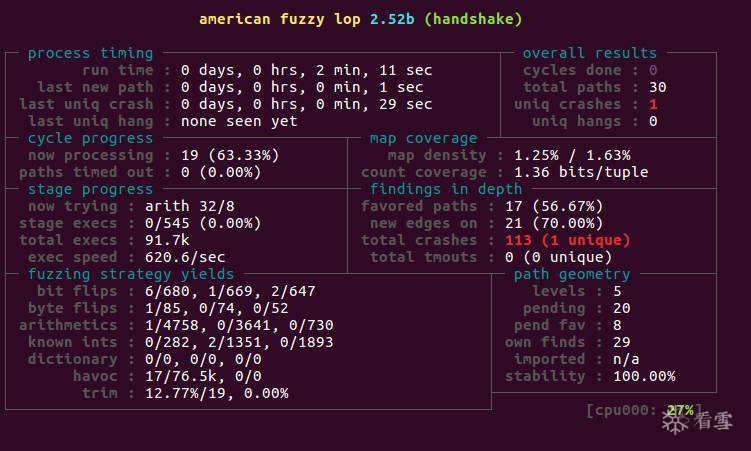Click the uniq hangs value '0'
This screenshot has height=451, width=751.
[x=653, y=121]
